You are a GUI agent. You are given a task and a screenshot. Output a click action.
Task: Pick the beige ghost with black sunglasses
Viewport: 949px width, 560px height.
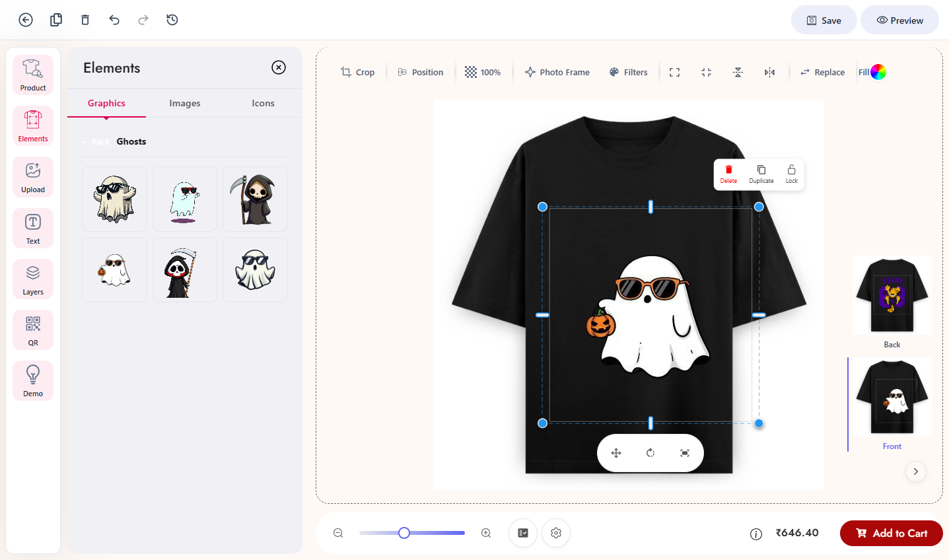pyautogui.click(x=115, y=199)
